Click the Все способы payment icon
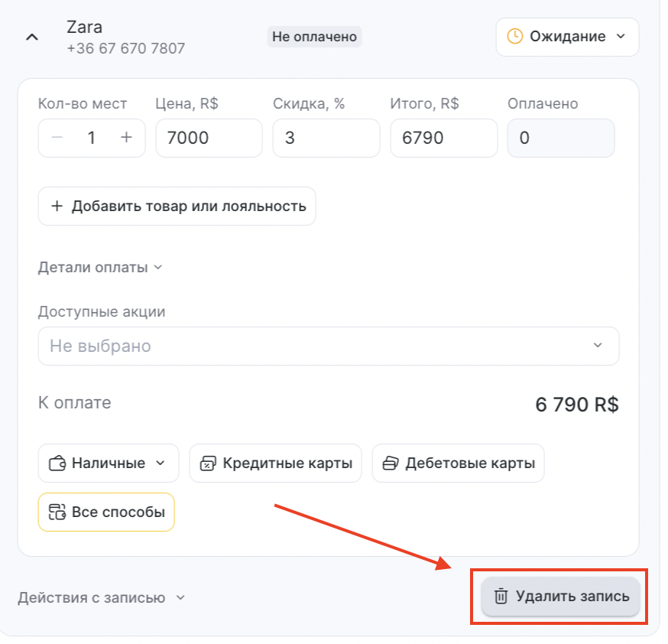668x644 pixels. [57, 512]
